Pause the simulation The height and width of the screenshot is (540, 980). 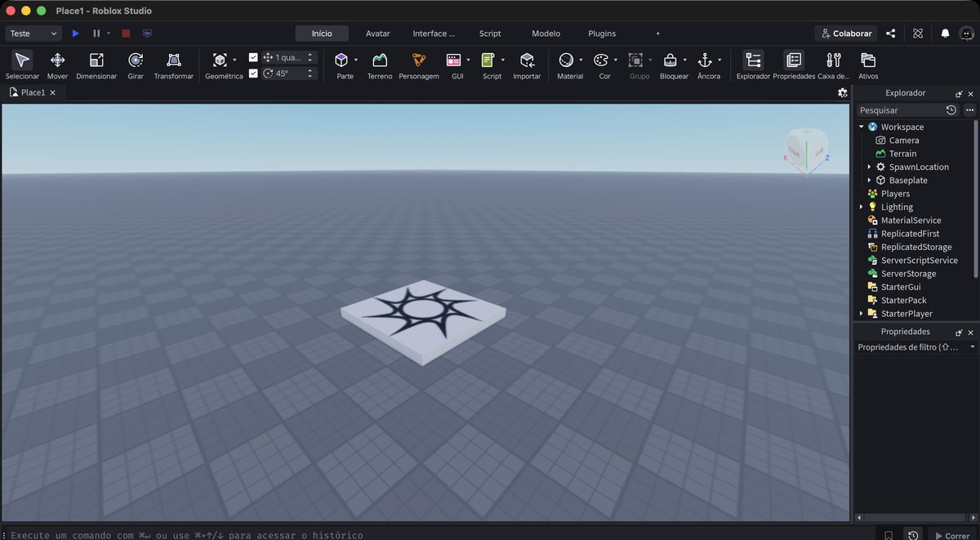tap(96, 33)
